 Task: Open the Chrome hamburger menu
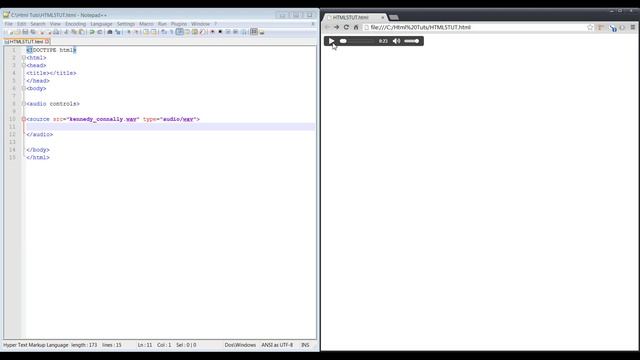click(x=633, y=27)
